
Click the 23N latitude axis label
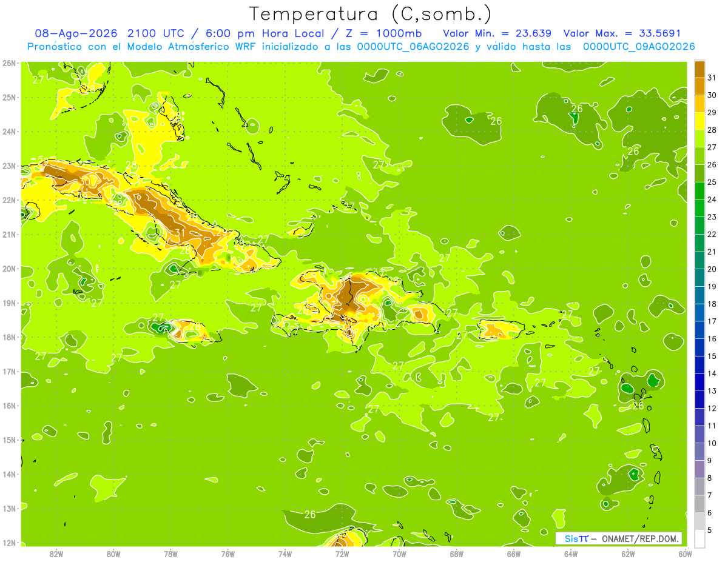coord(9,166)
